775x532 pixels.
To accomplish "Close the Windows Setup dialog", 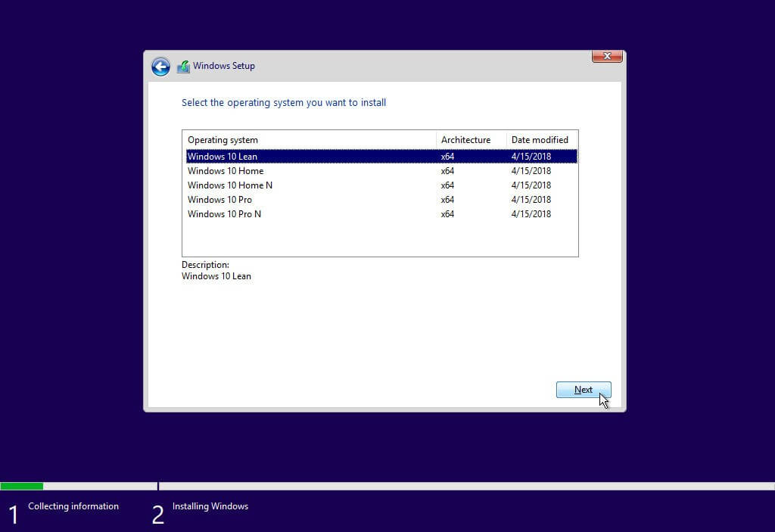I will coord(607,56).
